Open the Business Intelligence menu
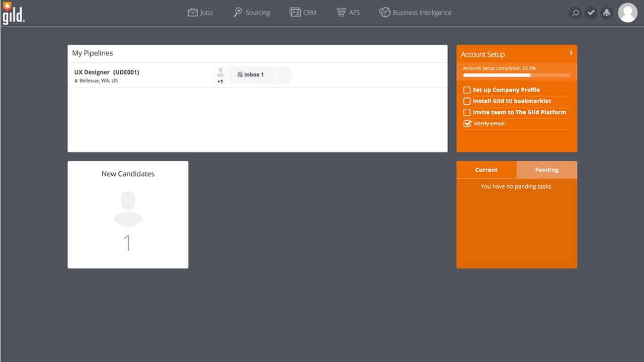Screen dimensions: 644x362 tap(415, 13)
